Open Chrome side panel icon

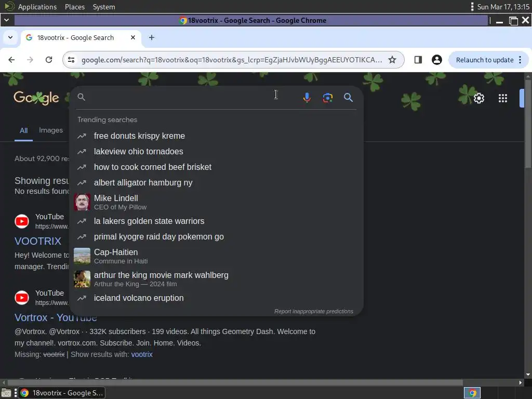418,60
